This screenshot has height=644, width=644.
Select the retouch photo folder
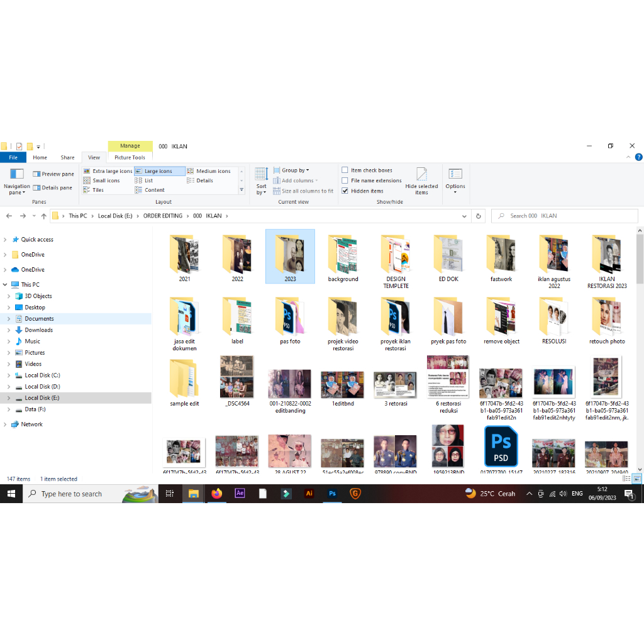click(x=607, y=320)
